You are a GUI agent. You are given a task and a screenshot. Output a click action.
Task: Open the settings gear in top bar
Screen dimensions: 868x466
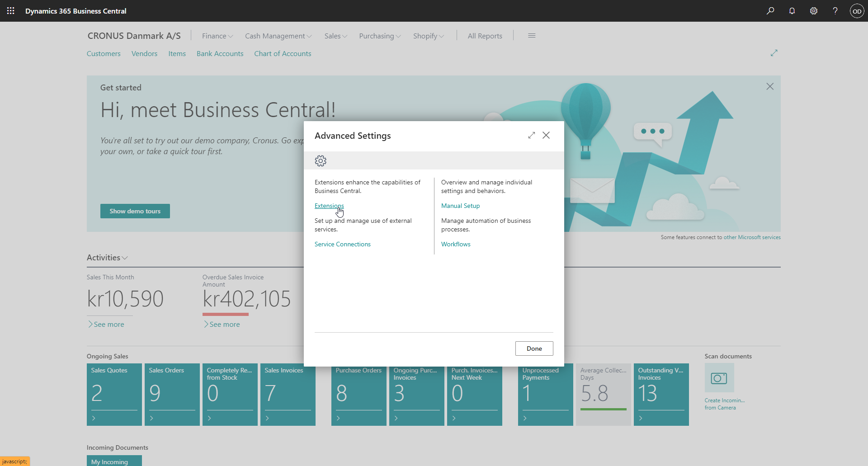(x=814, y=11)
